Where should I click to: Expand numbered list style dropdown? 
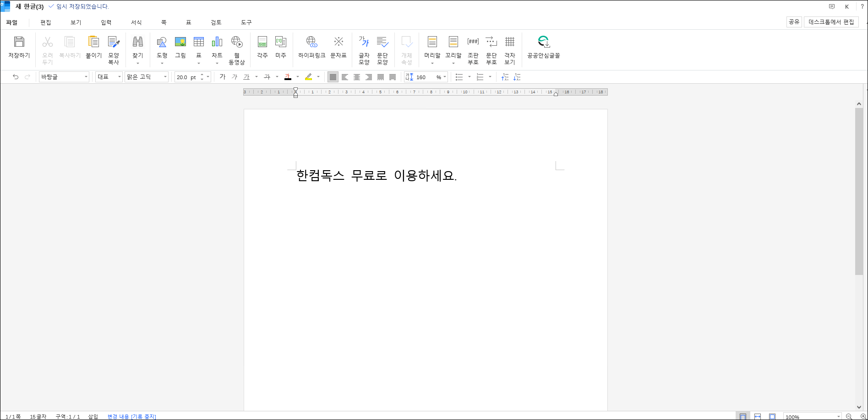[x=490, y=77]
